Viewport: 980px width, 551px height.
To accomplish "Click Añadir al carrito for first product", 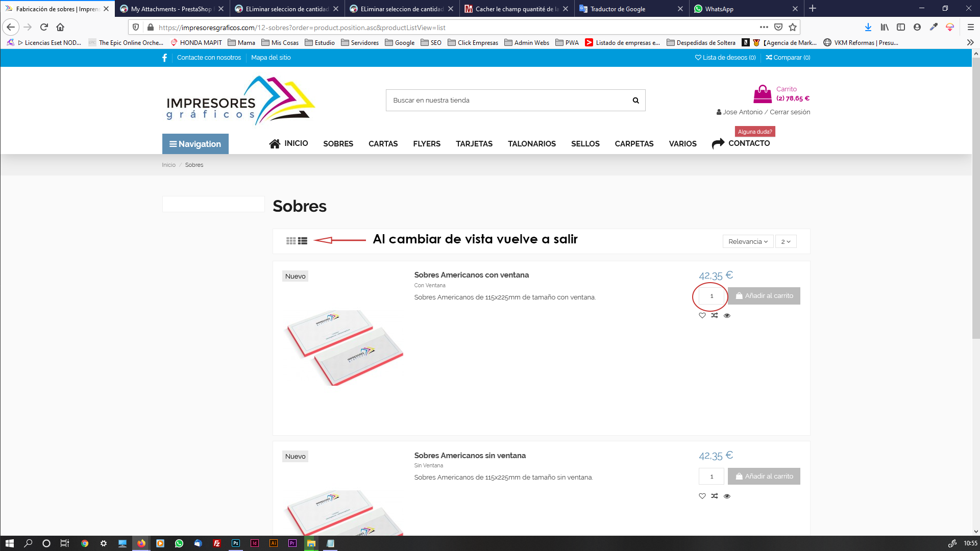I will click(x=764, y=296).
